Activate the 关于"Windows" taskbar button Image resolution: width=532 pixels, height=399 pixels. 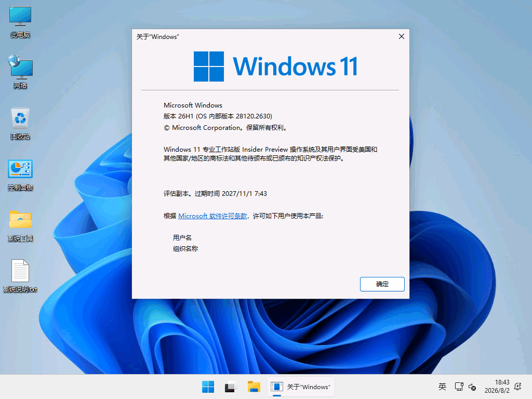click(x=301, y=387)
